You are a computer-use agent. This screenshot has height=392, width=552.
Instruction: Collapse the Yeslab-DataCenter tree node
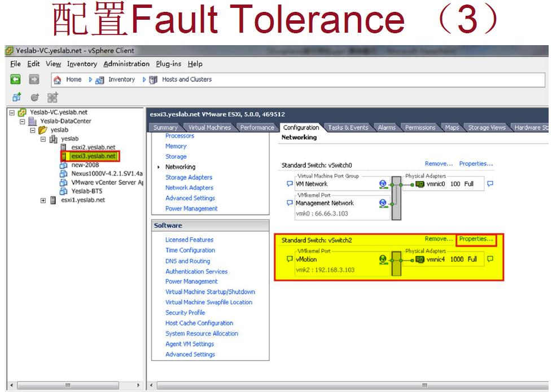click(x=22, y=121)
